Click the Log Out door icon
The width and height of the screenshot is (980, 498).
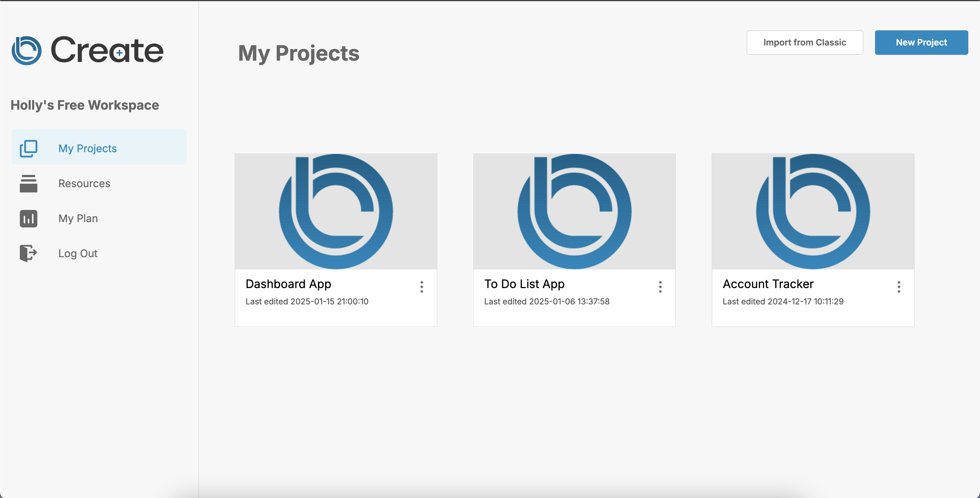[x=29, y=253]
